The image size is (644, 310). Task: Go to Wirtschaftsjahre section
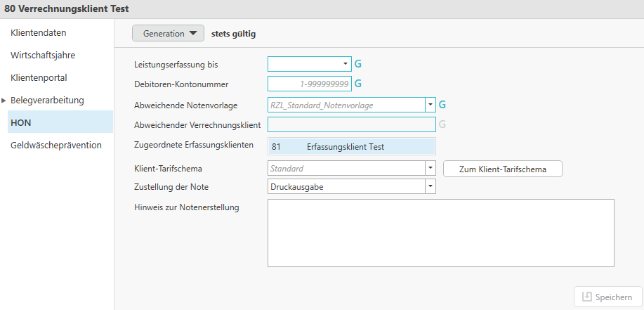tap(43, 55)
